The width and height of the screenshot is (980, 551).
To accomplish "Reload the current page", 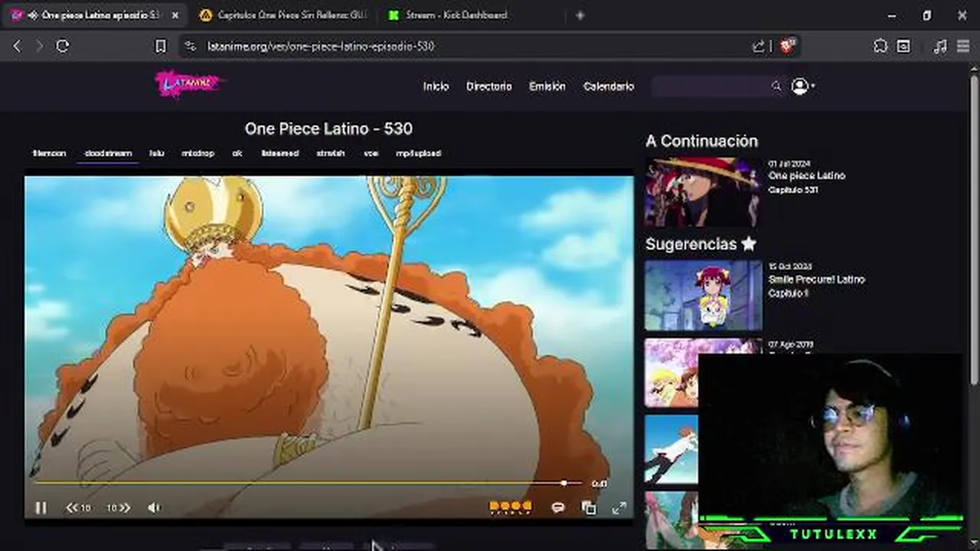I will [63, 46].
